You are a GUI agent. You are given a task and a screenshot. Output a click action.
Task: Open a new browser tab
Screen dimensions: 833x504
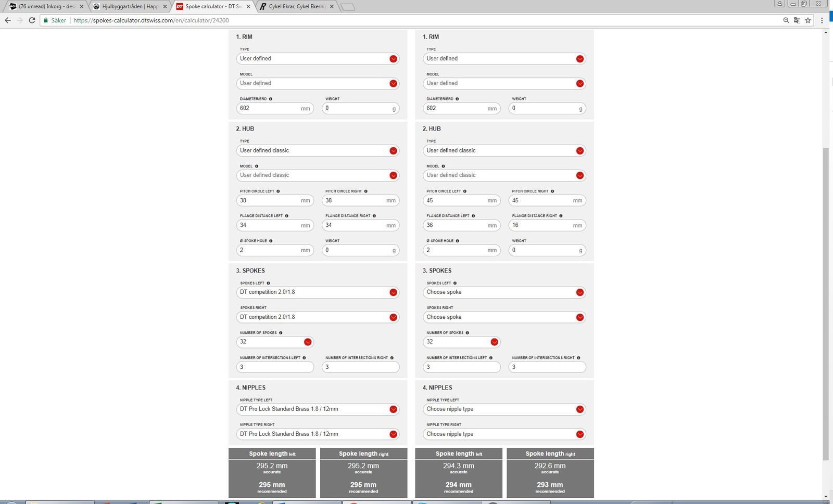[x=348, y=7]
